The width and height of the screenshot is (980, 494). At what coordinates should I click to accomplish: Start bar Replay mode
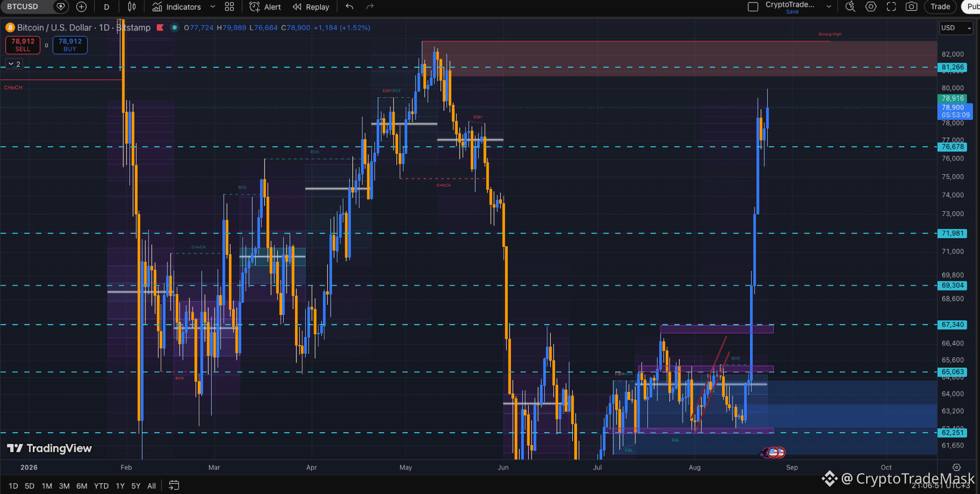click(x=311, y=7)
